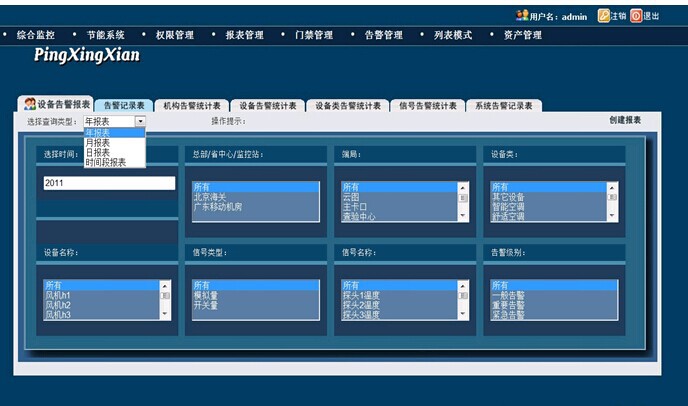The width and height of the screenshot is (688, 406).
Task: Switch to the 告警记录表 tab
Action: click(x=124, y=105)
